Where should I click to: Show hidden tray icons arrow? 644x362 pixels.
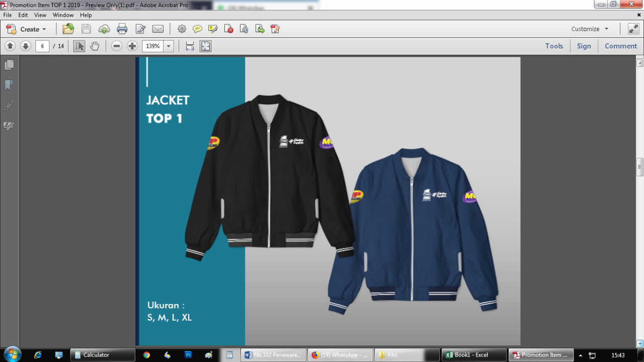pos(580,355)
